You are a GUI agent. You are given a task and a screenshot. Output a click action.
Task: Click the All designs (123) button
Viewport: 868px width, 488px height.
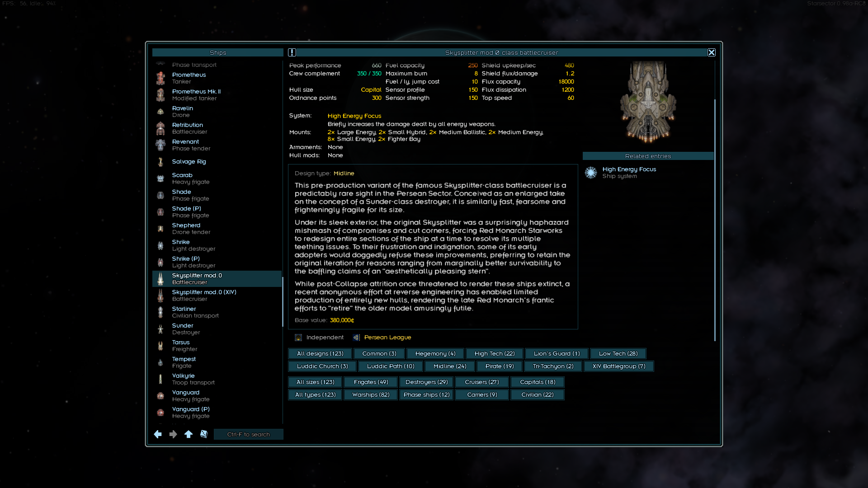tap(320, 353)
